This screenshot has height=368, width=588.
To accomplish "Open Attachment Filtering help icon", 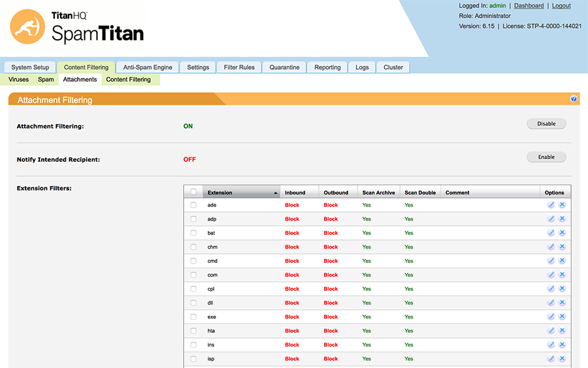I will [x=574, y=99].
